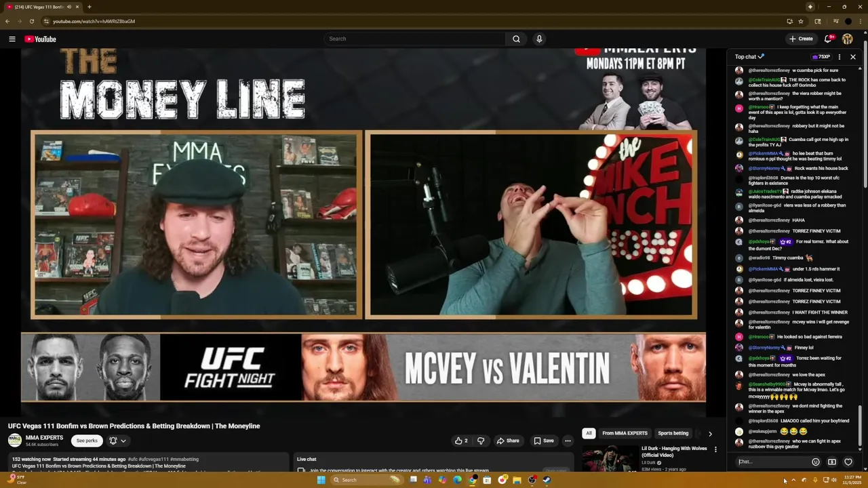868x488 pixels.
Task: Open Super Chat purchase icon in chat
Action: [832, 462]
